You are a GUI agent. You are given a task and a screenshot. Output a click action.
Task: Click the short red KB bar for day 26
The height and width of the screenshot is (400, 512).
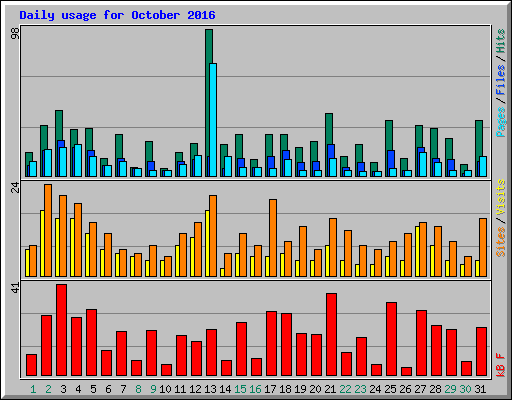(406, 371)
